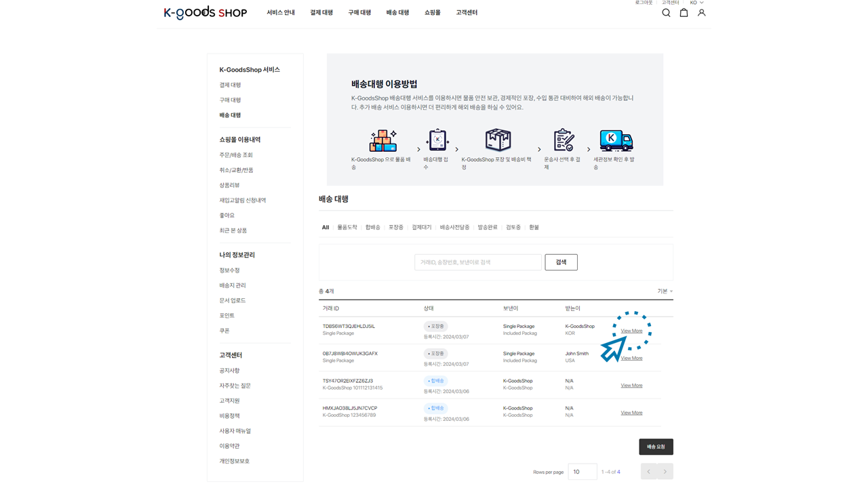Click the K delivery truck icon

(x=616, y=140)
